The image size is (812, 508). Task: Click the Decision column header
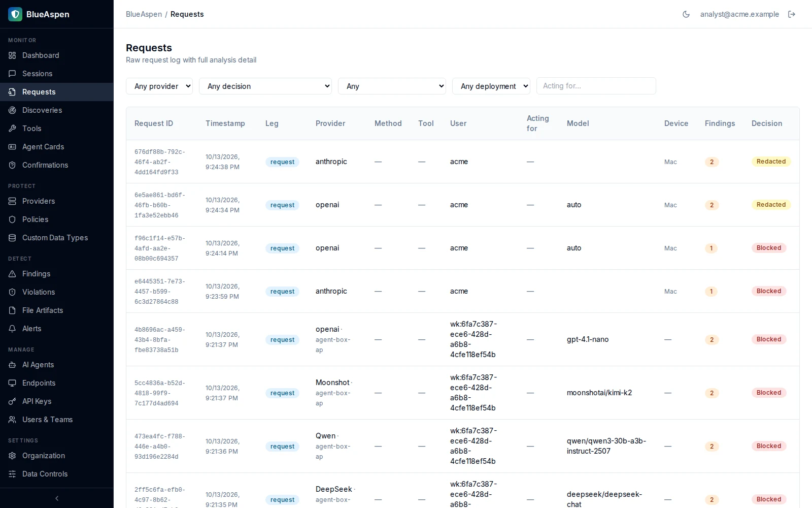[x=767, y=123]
